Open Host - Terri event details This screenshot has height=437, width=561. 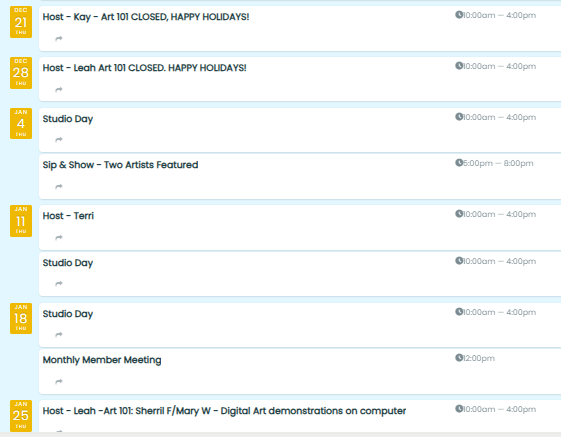click(x=68, y=216)
